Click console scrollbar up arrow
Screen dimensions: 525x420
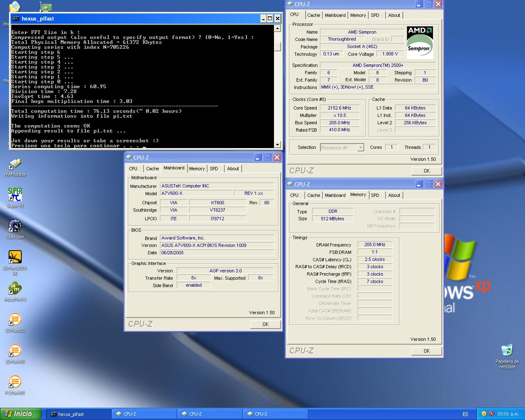tap(278, 28)
